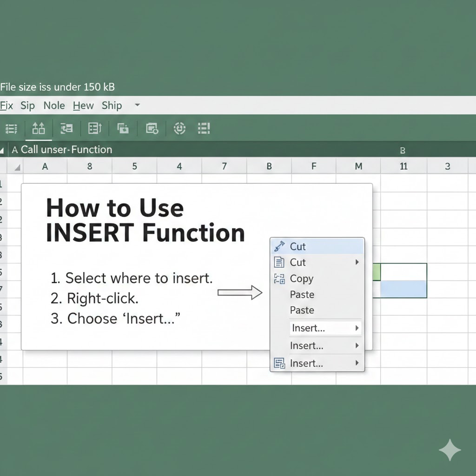Click the icon beside Copy in the context menu
Viewport: 476px width, 476px height.
coord(279,278)
